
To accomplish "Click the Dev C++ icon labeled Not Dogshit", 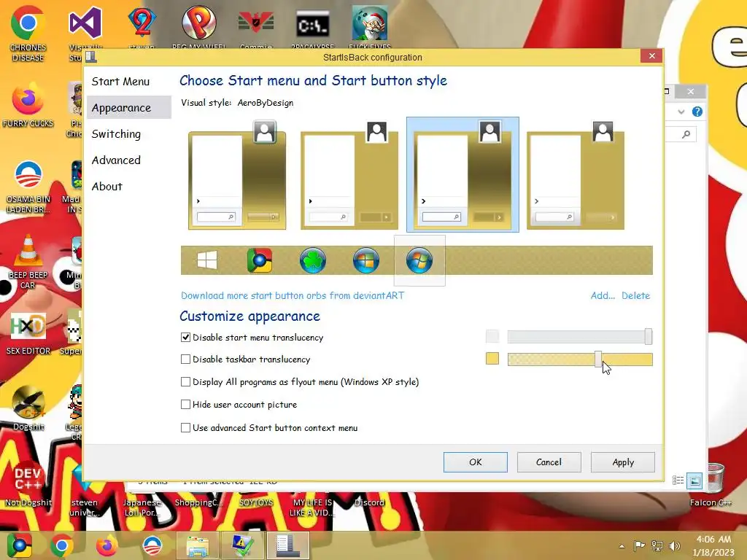I will pos(28,482).
